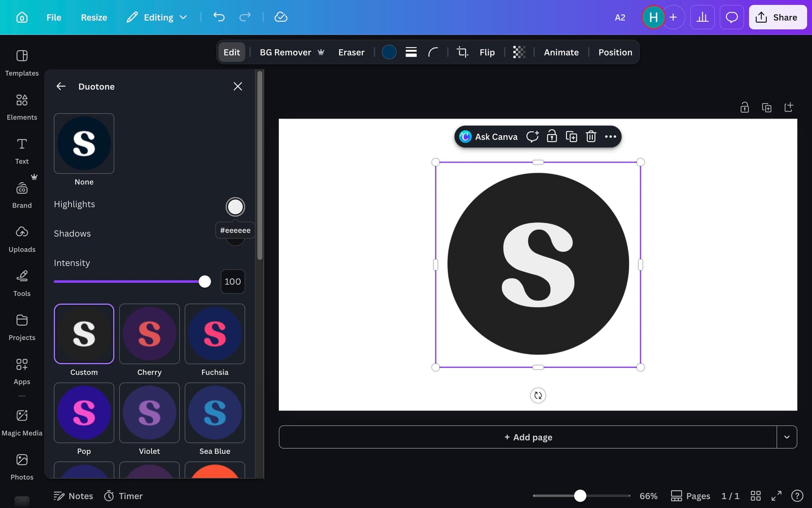Click the Highlights color circle
This screenshot has height=508, width=812.
tap(235, 206)
